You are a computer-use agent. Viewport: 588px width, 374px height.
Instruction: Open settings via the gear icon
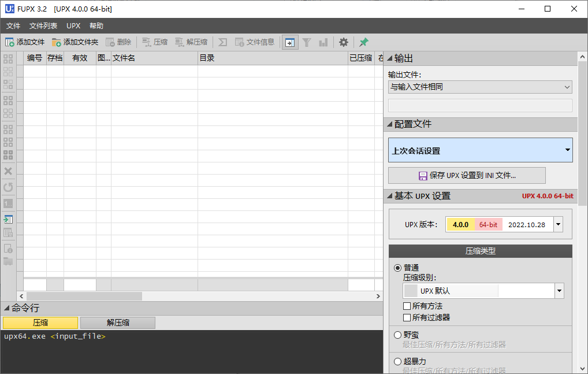click(344, 42)
